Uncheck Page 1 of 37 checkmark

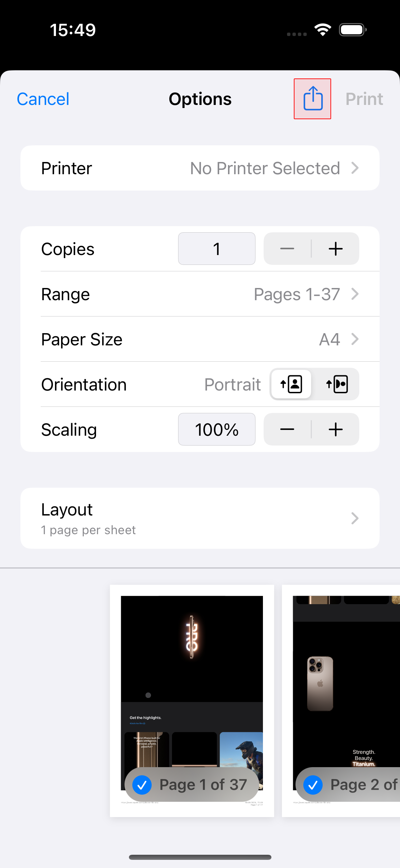[142, 785]
